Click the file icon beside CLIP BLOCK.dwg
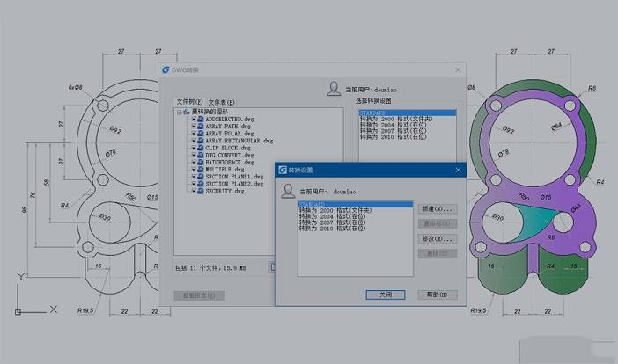618x364 pixels. pyautogui.click(x=200, y=148)
